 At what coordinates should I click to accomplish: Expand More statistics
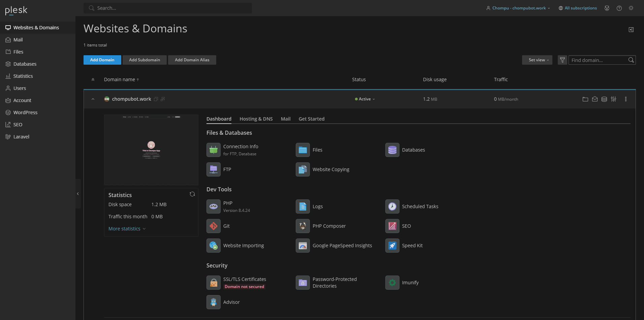coord(127,229)
